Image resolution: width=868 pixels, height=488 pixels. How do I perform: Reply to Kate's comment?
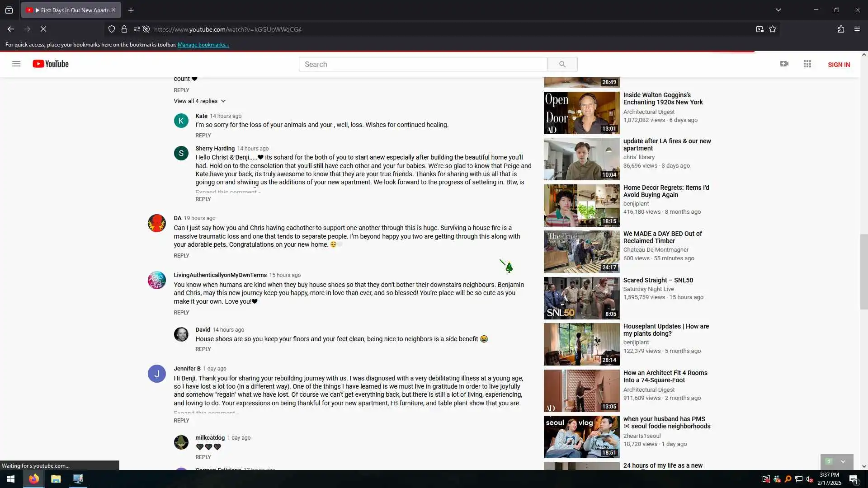203,136
